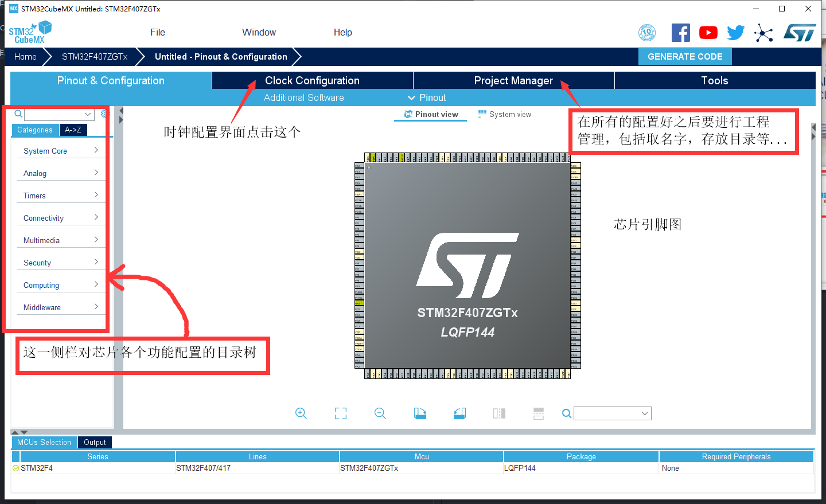Switch to Project Manager tab
The image size is (826, 504).
(x=513, y=80)
